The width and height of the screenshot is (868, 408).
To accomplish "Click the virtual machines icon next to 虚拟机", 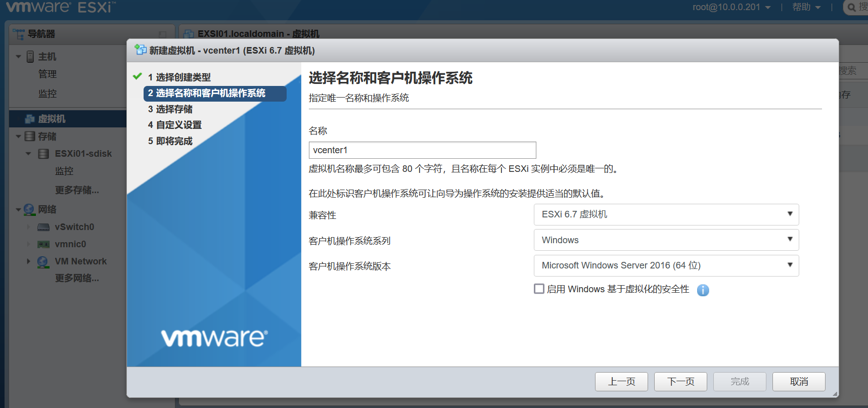I will tap(30, 119).
